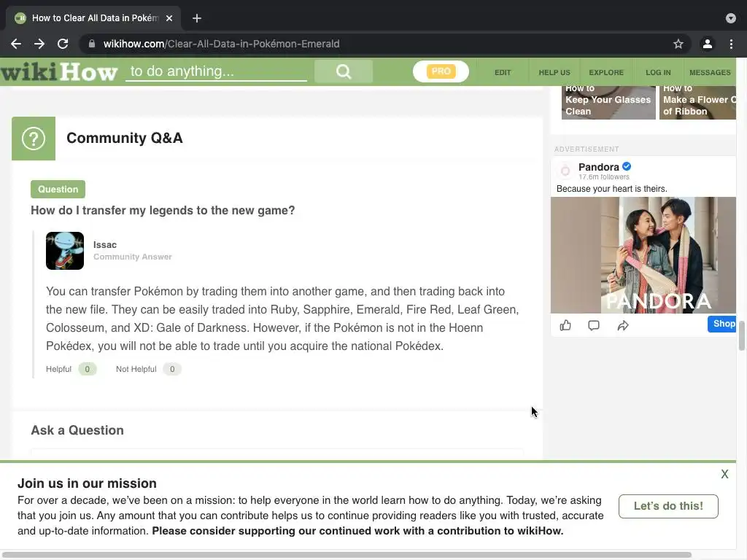The width and height of the screenshot is (747, 560).
Task: Click the tab search dropdown arrow in the tab strip
Action: [731, 18]
